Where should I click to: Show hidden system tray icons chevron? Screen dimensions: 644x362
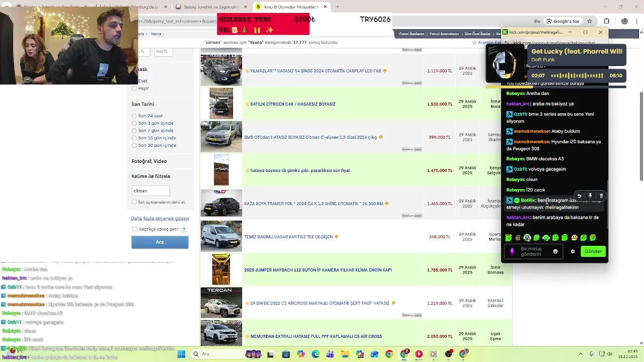tap(581, 354)
